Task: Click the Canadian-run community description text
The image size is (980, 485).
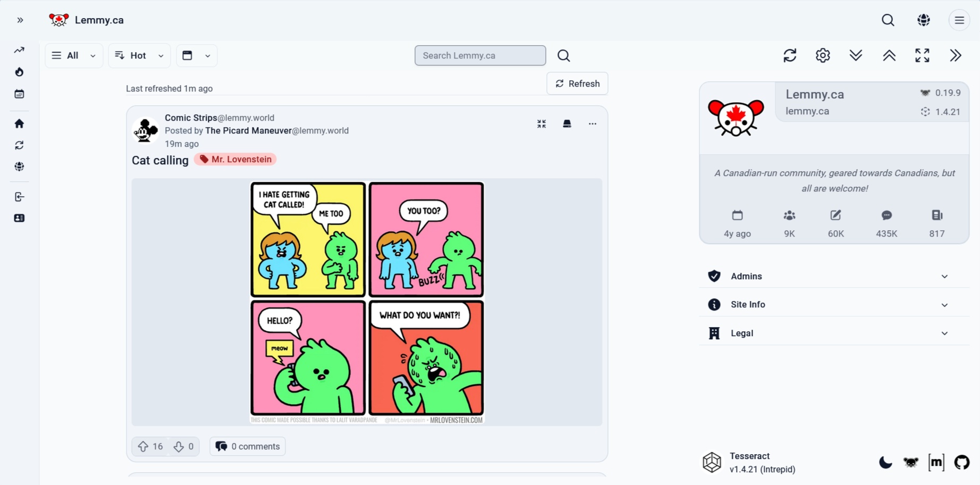Action: (834, 181)
